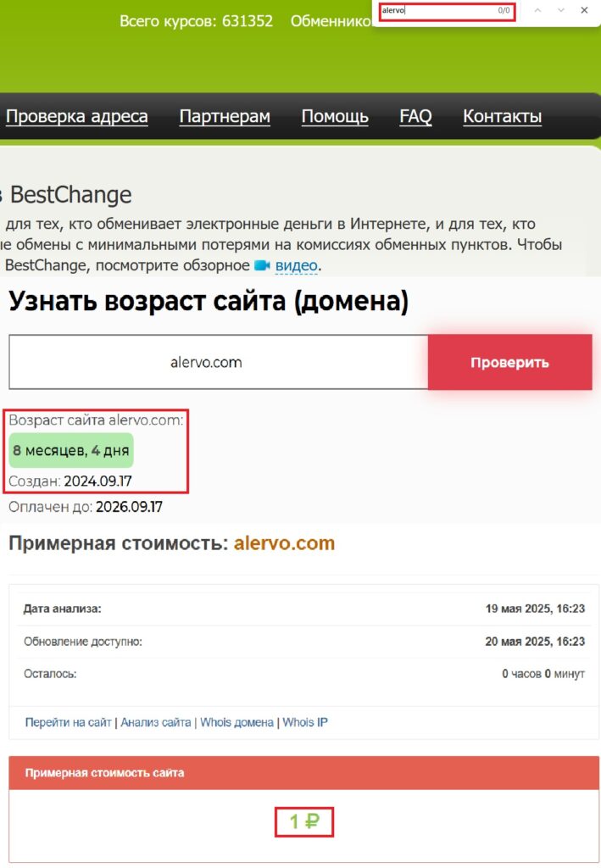Open the Помощь menu item
601x868 pixels.
(x=335, y=117)
